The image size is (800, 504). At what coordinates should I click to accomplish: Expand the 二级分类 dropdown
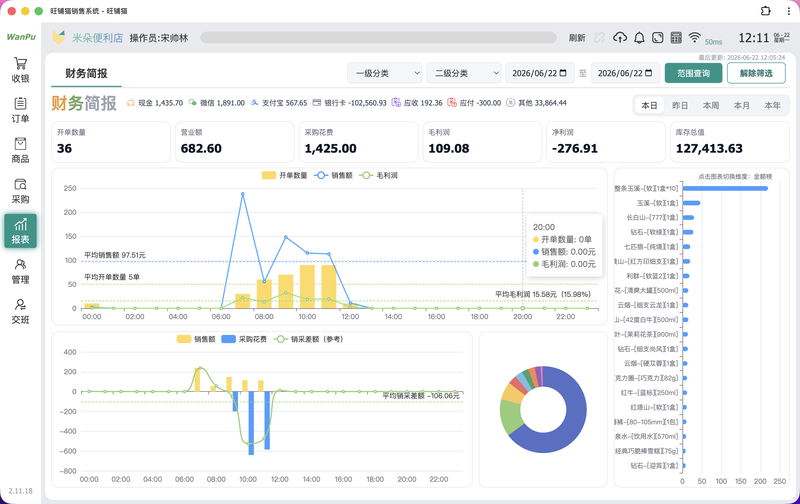click(x=464, y=73)
